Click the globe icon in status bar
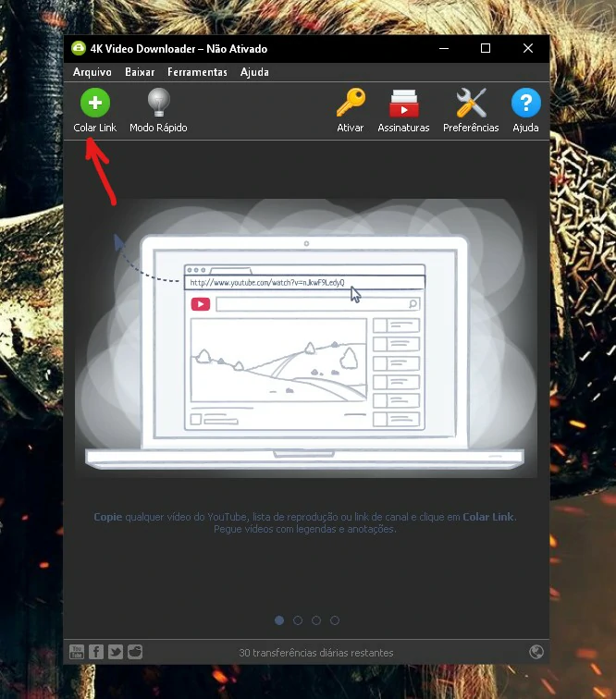This screenshot has height=699, width=616. coord(536,652)
